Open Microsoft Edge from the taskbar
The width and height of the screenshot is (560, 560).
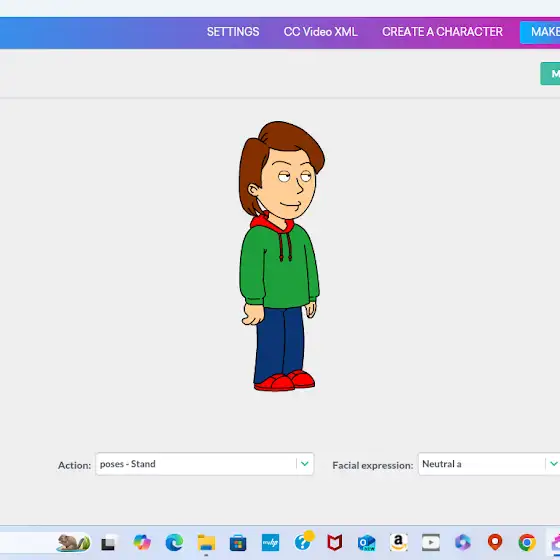pos(174,543)
